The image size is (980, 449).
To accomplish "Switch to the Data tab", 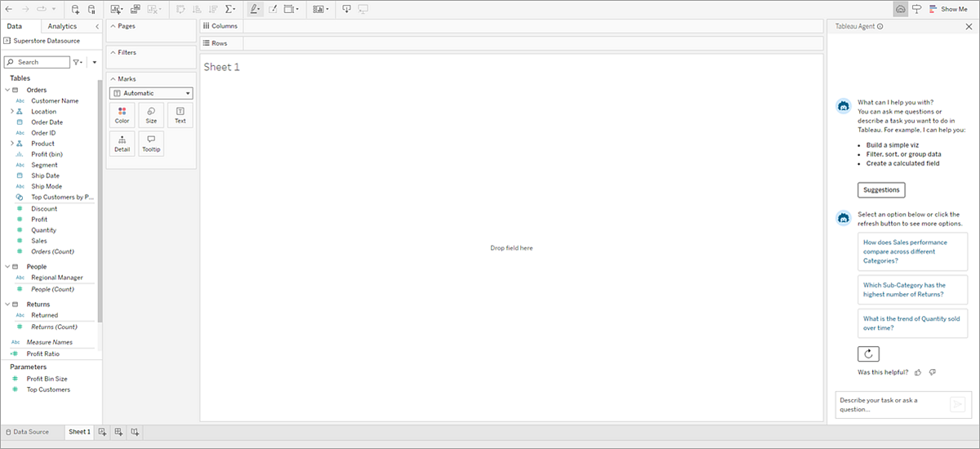I will (x=15, y=26).
